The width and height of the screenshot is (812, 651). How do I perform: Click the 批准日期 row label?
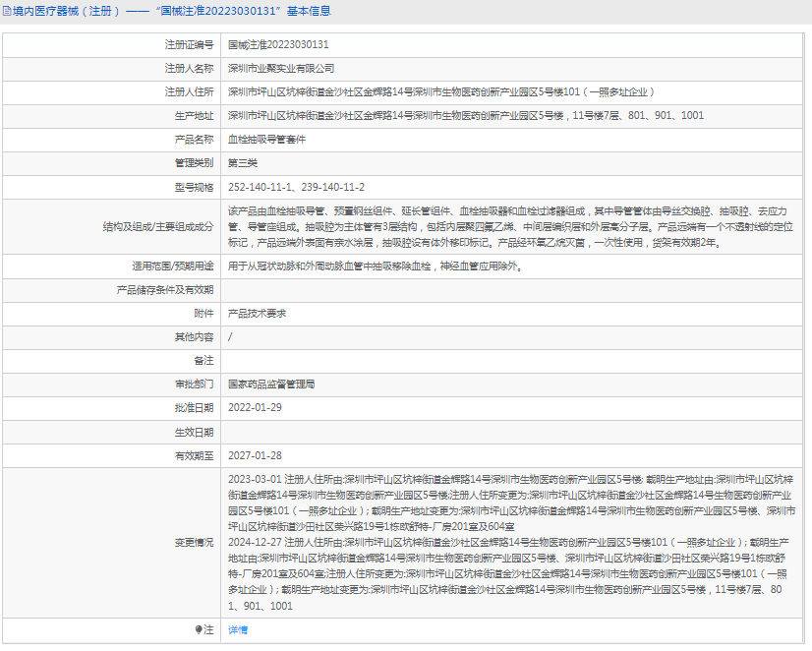194,408
